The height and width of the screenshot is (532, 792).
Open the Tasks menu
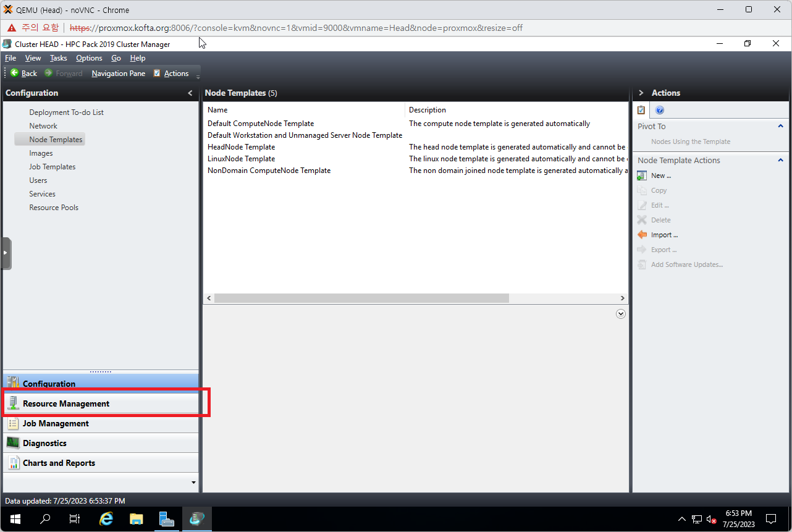58,58
